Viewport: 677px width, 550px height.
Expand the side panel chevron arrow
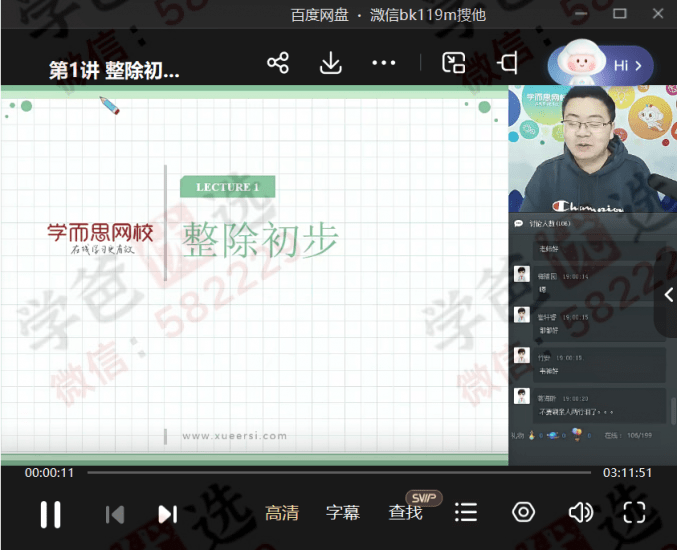[668, 295]
